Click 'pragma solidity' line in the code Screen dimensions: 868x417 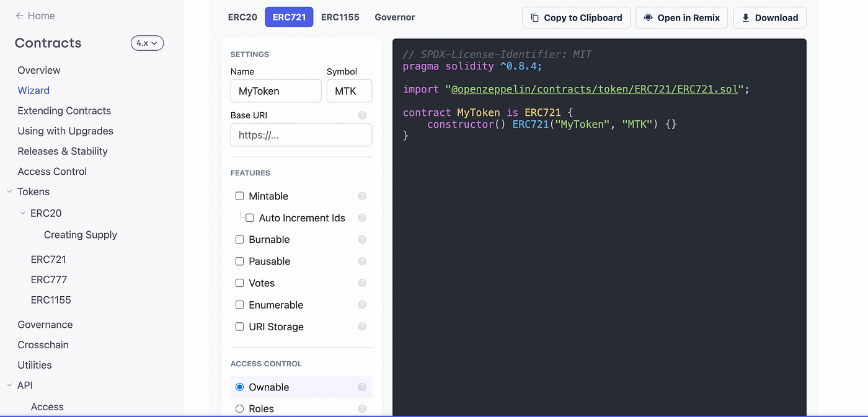(472, 66)
